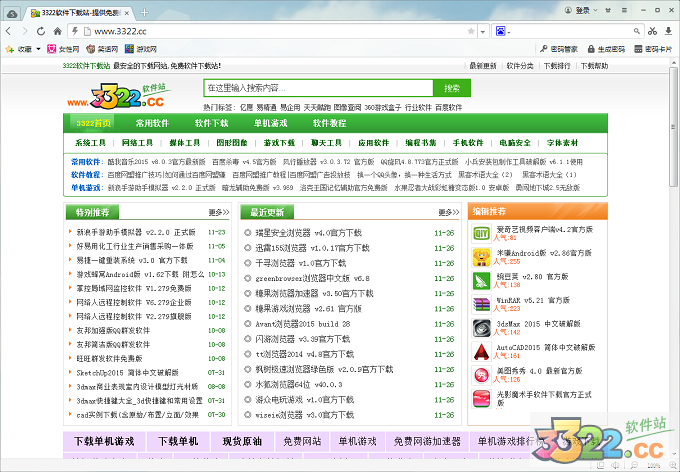Open the 常用软件 navigation tab

click(x=152, y=123)
